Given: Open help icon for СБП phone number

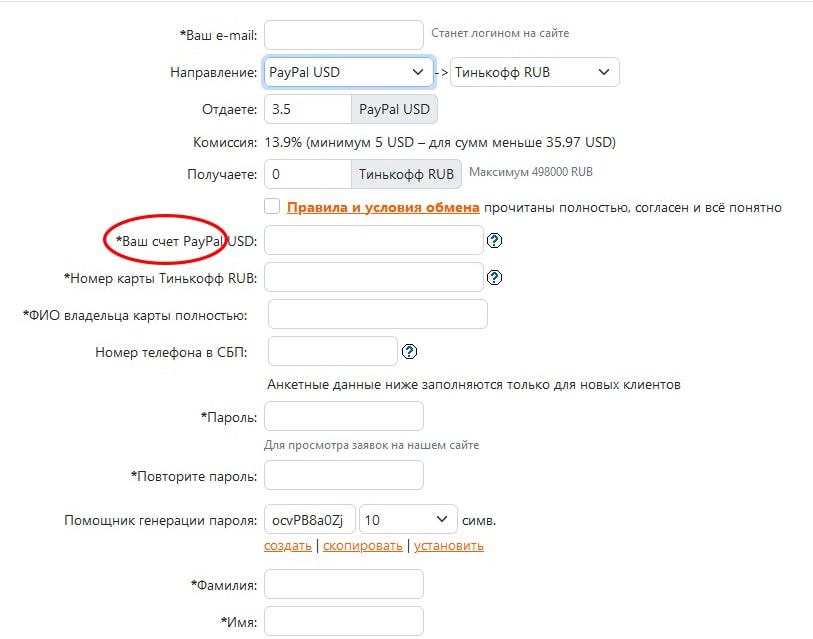Looking at the screenshot, I should click(409, 352).
